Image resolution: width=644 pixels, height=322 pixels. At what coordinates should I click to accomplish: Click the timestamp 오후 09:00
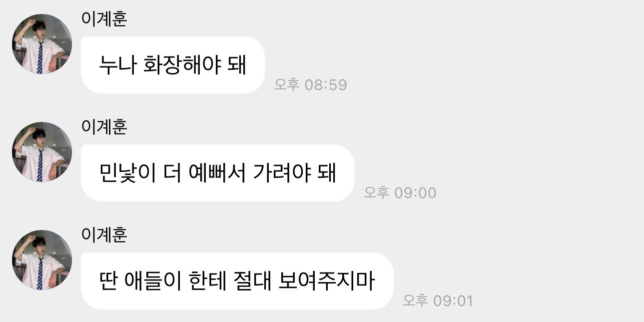tap(400, 192)
